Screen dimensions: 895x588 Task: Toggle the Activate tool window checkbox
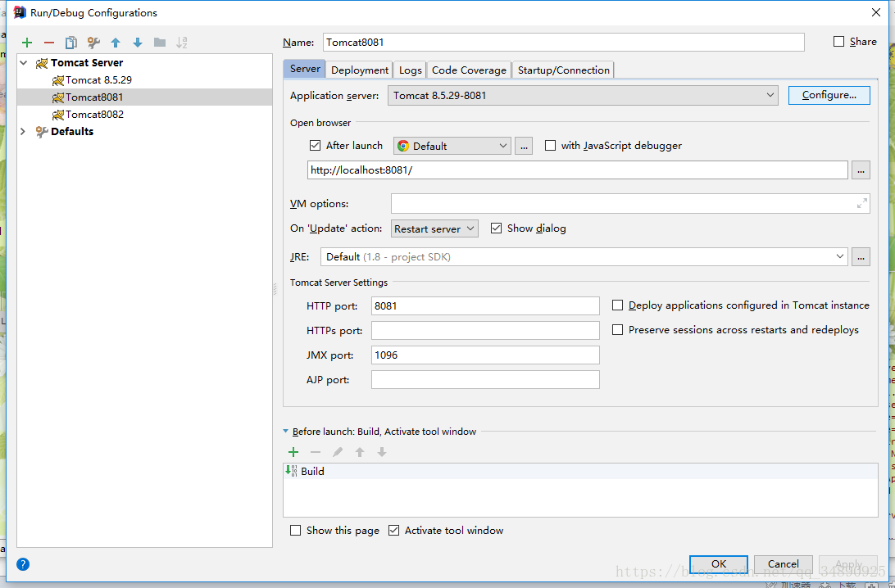(394, 531)
